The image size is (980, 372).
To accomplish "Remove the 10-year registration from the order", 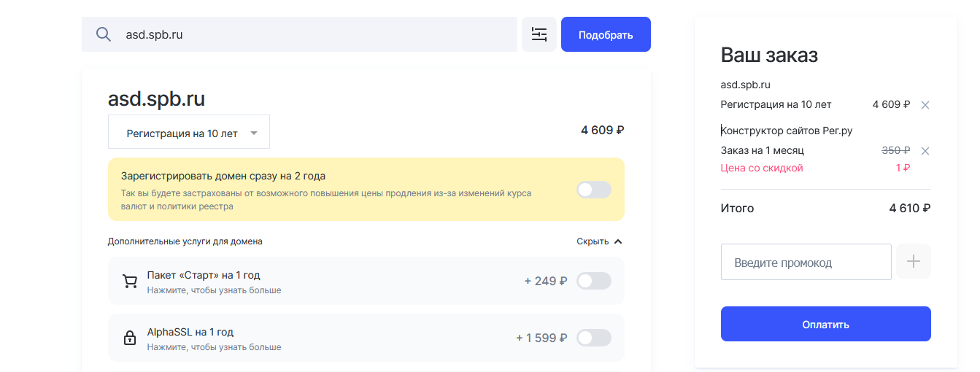I will pos(925,105).
